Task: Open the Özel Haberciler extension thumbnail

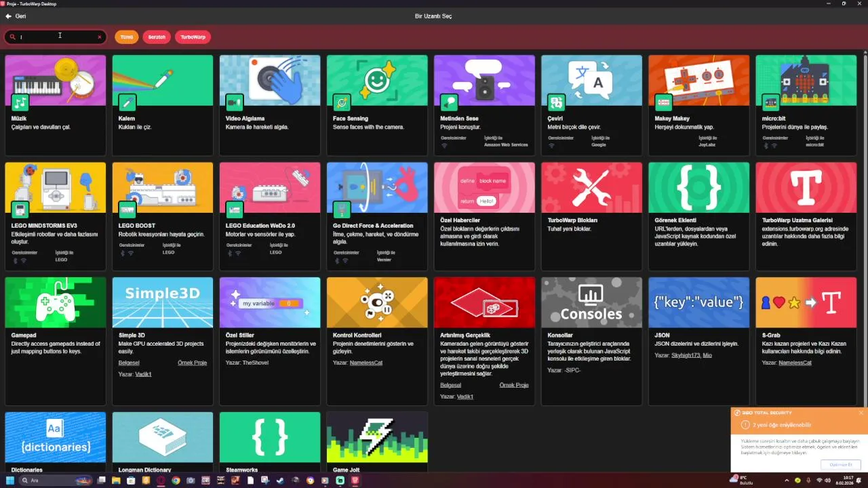Action: coord(484,187)
